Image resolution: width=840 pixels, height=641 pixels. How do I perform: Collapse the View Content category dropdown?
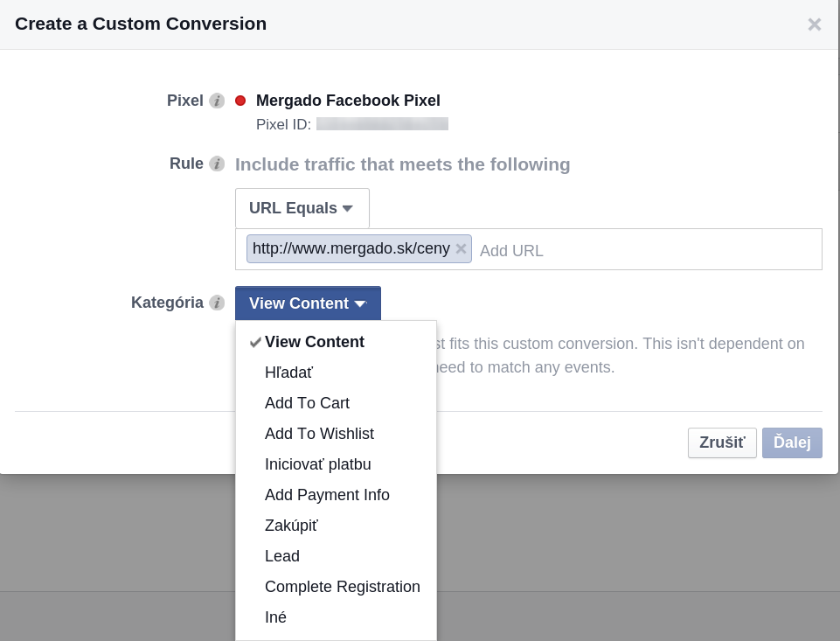[x=308, y=303]
